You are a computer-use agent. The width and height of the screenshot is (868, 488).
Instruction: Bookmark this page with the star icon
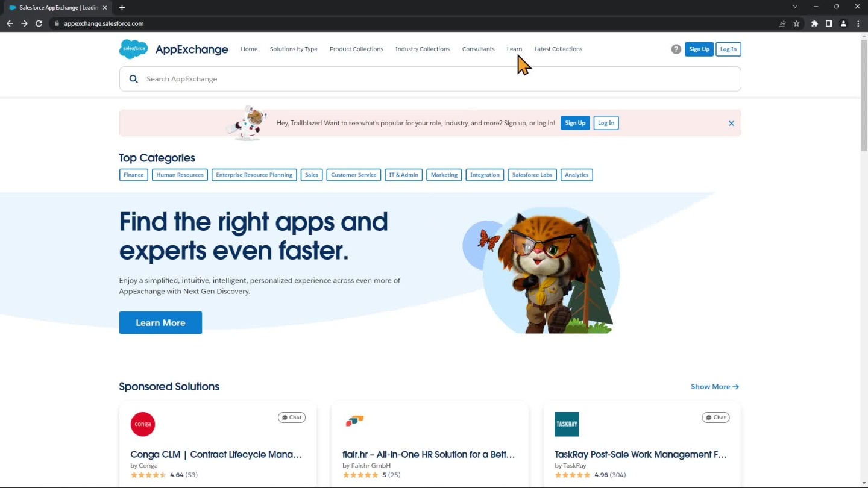click(x=796, y=23)
